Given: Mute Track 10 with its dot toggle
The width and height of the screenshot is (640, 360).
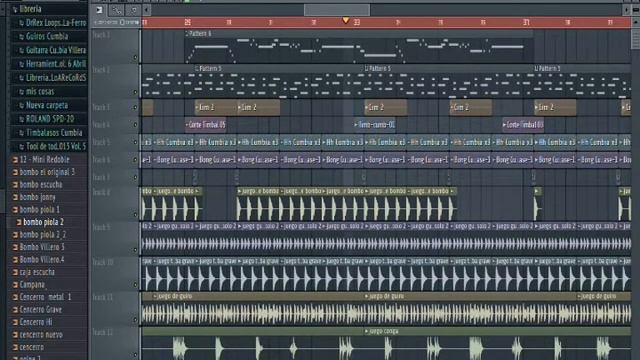Looking at the screenshot, I should [x=135, y=284].
